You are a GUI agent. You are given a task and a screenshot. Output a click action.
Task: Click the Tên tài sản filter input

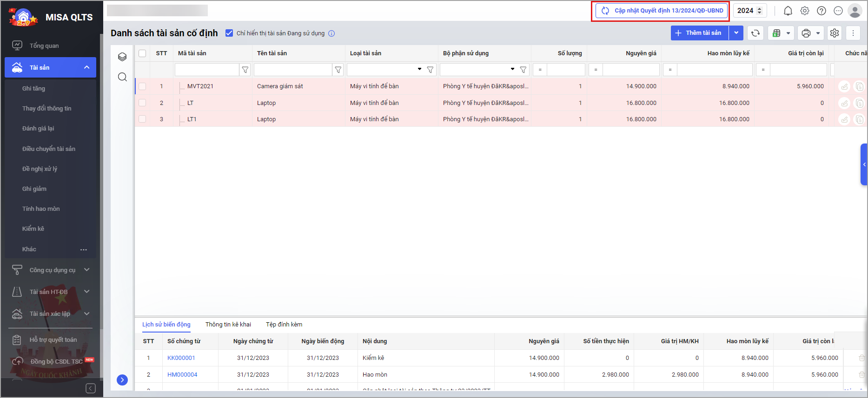pyautogui.click(x=293, y=70)
